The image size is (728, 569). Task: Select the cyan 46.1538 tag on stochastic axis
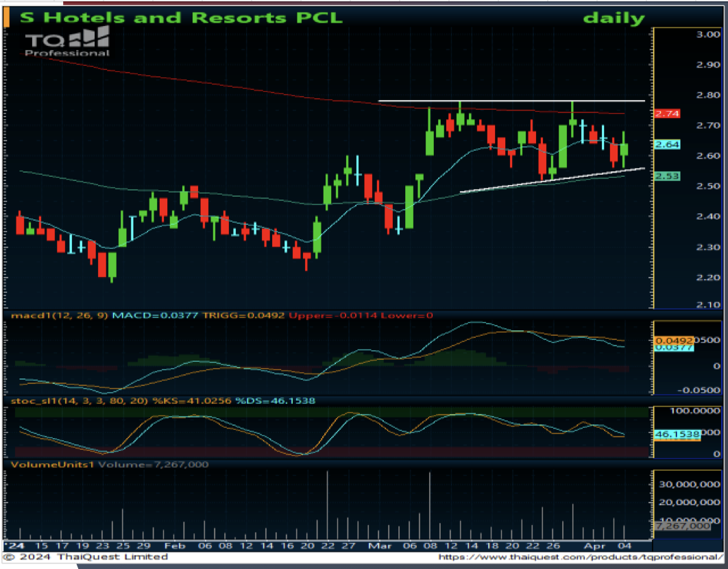(x=677, y=435)
